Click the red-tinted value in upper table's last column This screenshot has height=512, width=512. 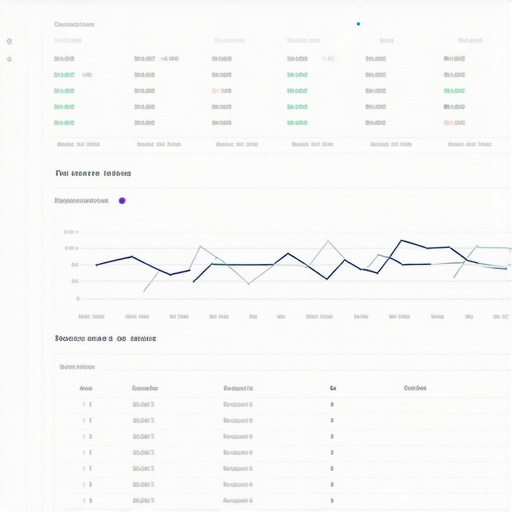point(454,123)
